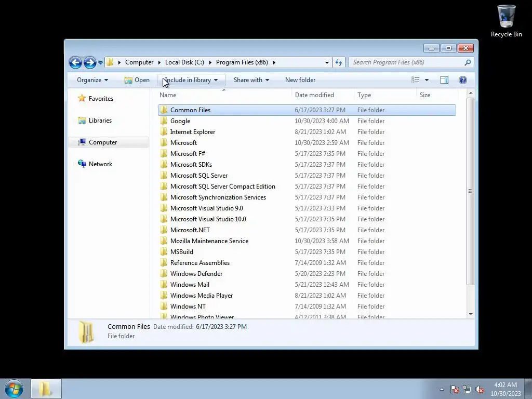
Task: Select Microsoft SQL Server Compact Edition folder icon
Action: 164,187
